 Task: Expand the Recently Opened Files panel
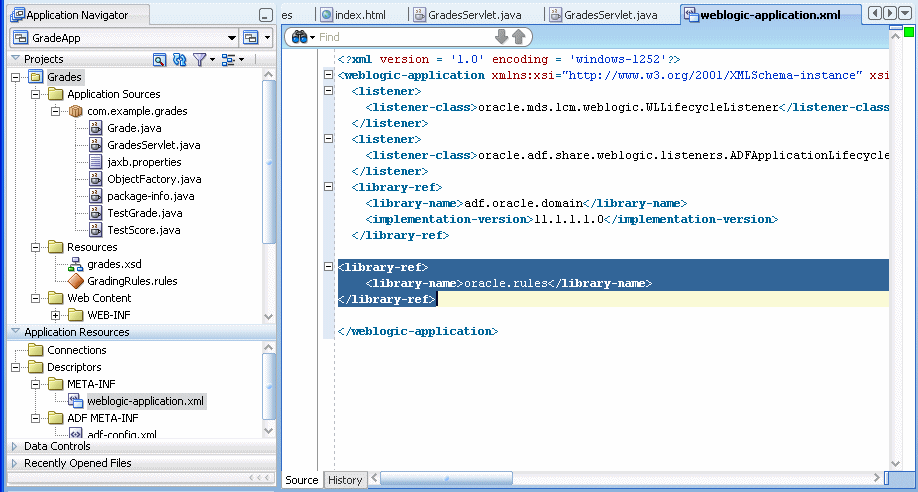pos(15,463)
